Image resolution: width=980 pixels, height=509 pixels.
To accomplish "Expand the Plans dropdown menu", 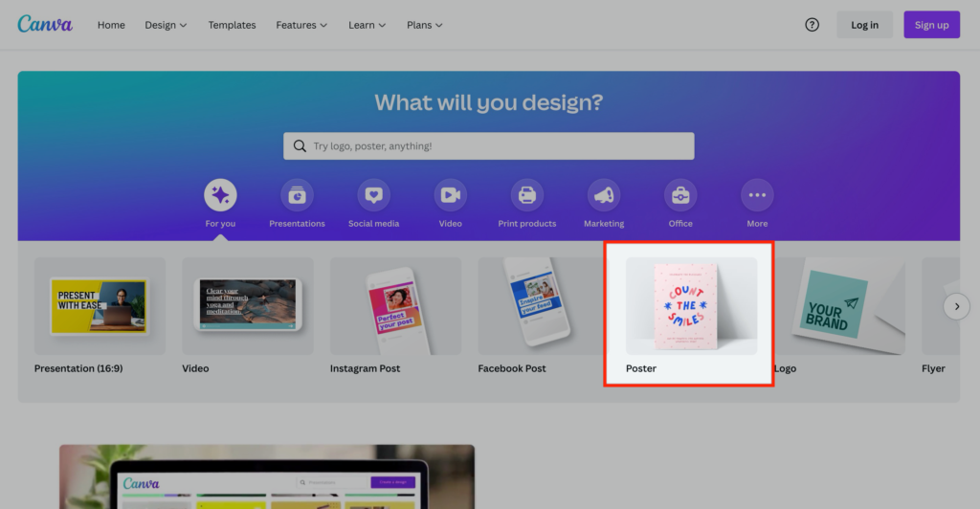I will (x=424, y=25).
